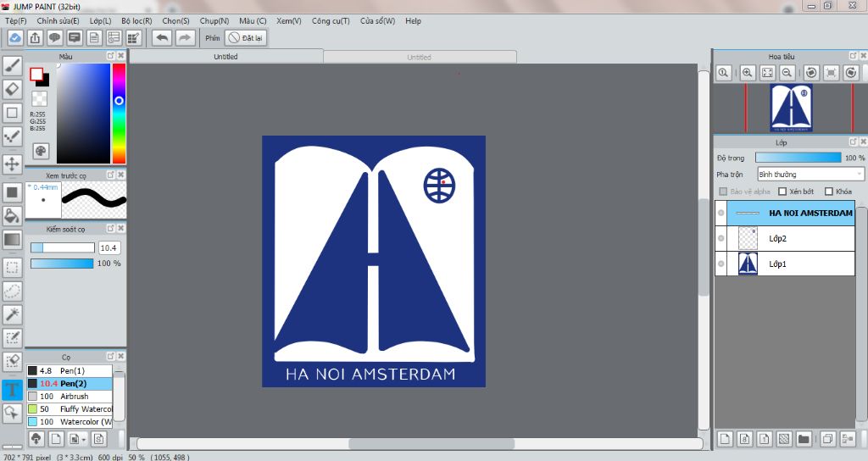Select the Brush tool in left toolbar
Image resolution: width=868 pixels, height=461 pixels.
[13, 65]
